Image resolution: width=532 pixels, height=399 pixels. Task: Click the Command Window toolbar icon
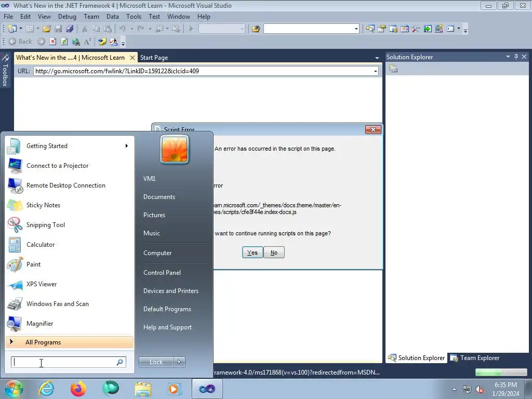click(450, 29)
